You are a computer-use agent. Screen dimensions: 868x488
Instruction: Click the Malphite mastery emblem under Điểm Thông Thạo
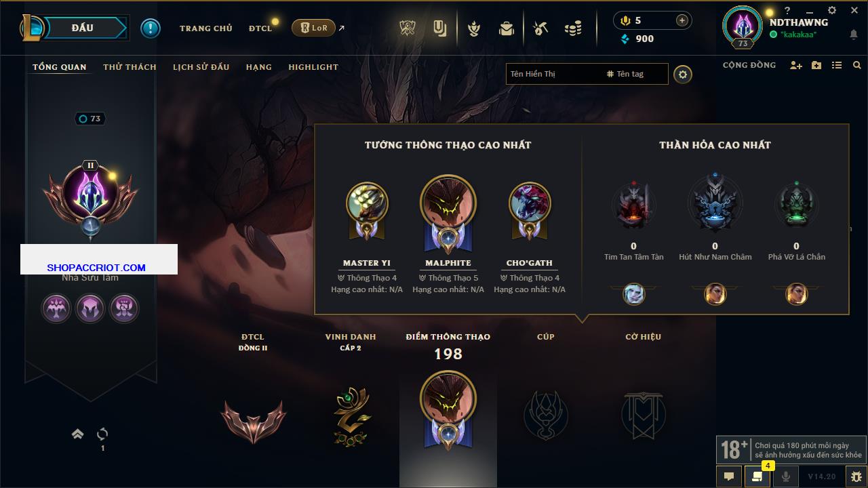click(x=448, y=411)
